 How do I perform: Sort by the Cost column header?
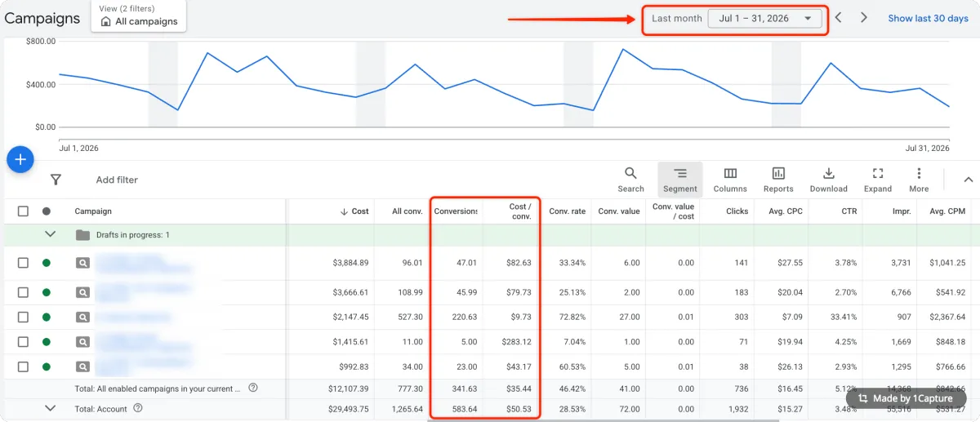[x=354, y=211]
